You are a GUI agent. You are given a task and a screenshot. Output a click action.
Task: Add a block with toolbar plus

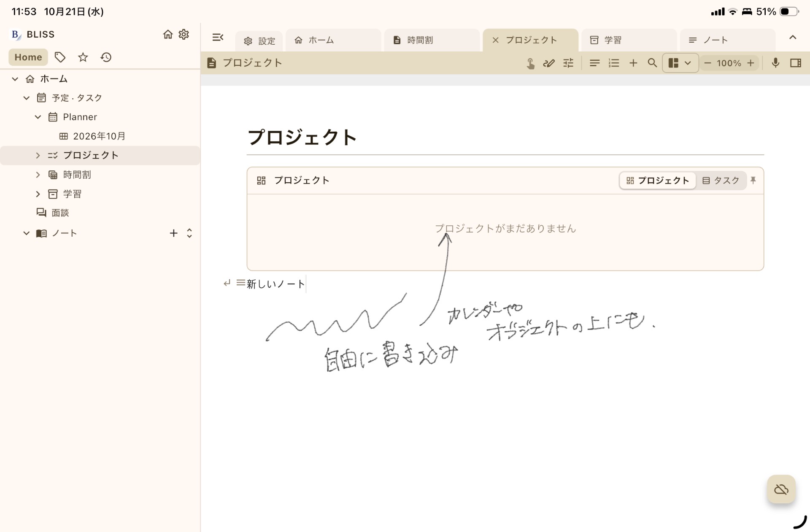(633, 63)
